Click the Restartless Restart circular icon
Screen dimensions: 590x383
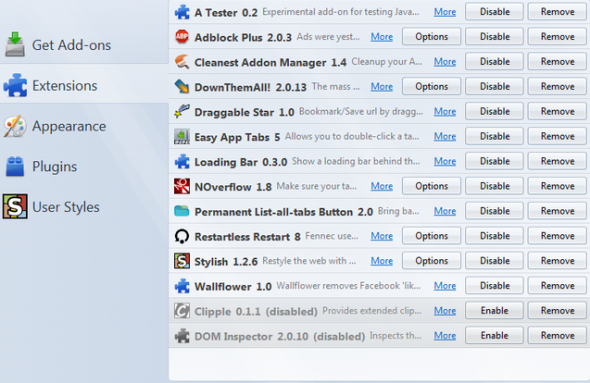point(182,236)
